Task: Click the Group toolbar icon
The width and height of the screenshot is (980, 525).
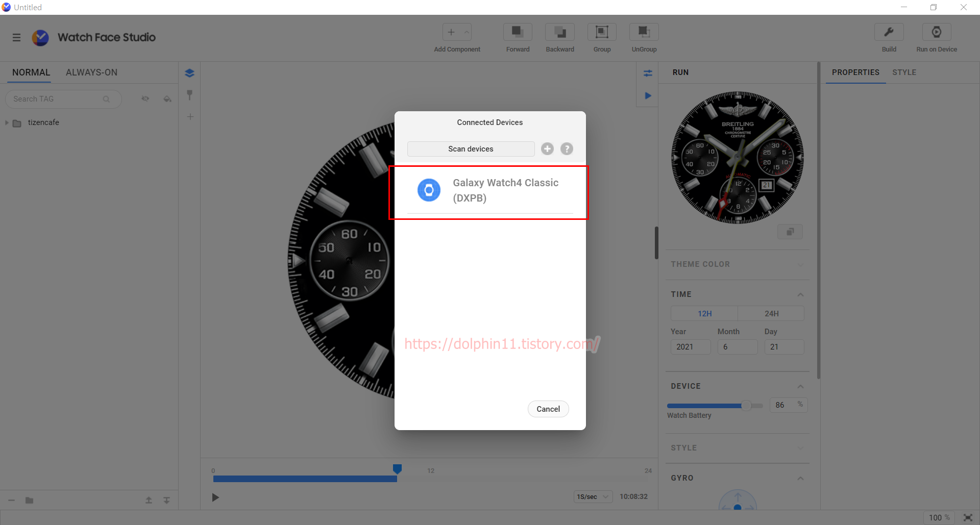Action: pyautogui.click(x=602, y=32)
